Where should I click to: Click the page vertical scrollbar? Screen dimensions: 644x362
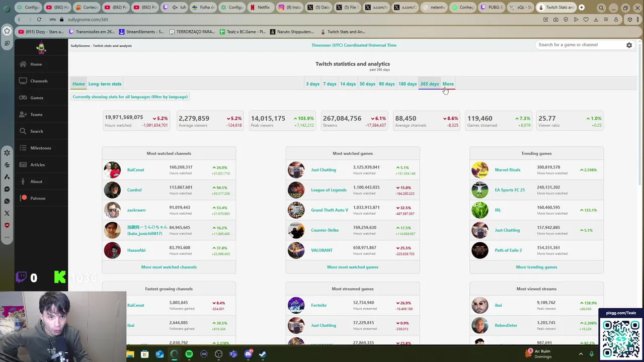640,116
